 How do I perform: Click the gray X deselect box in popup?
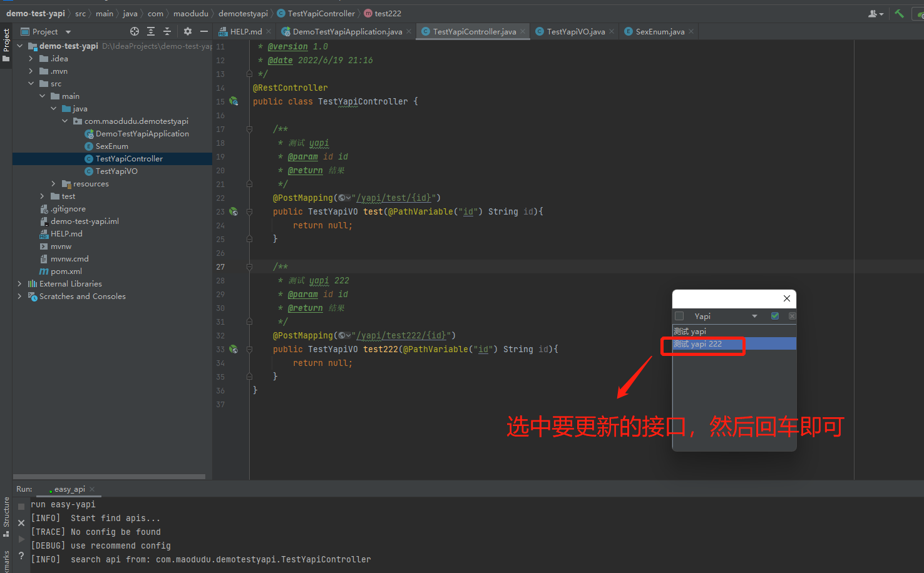tap(792, 317)
